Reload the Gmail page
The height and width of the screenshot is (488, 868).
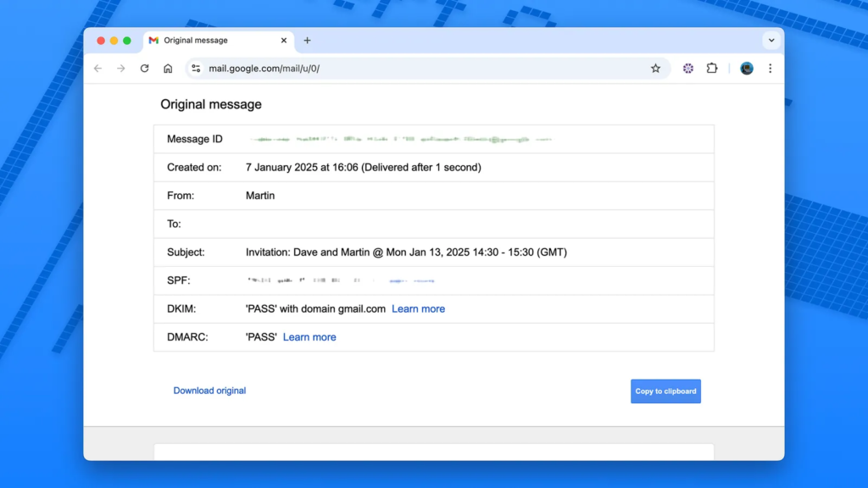tap(145, 69)
